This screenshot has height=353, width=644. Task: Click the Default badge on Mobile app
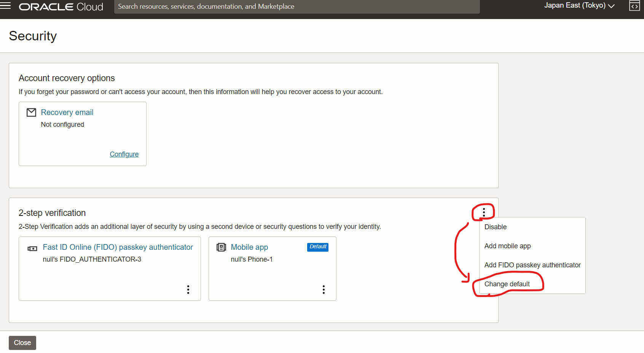click(318, 247)
